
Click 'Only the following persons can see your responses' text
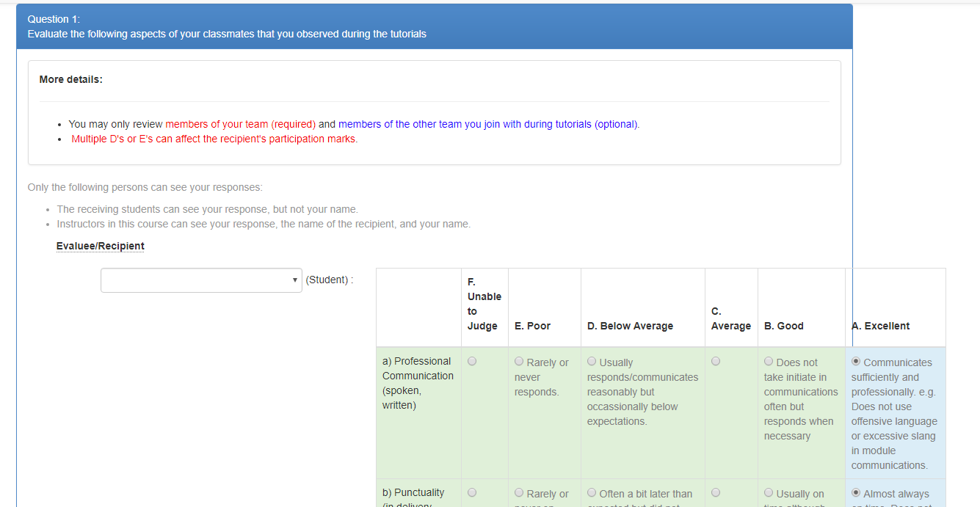point(145,187)
